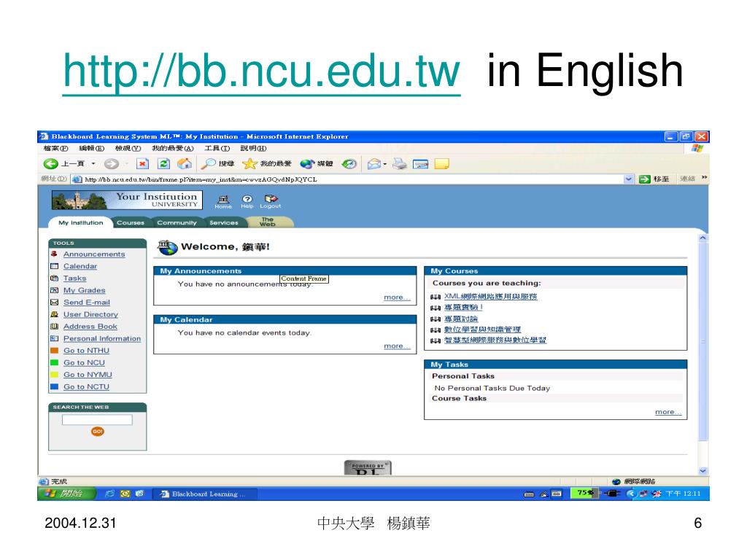
Task: Click the 移至 Go button
Action: click(x=654, y=179)
